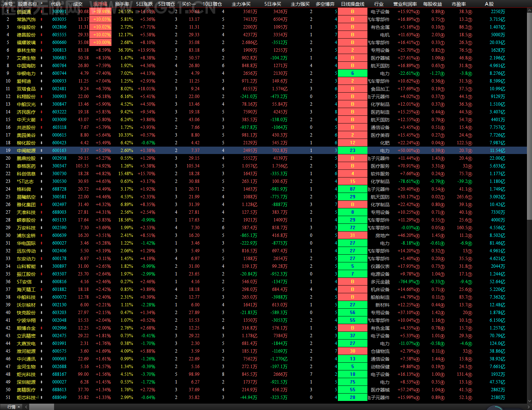The image size is (532, 410).
Task: Click the marker icon beside 中闽能源
Action: tap(42, 151)
